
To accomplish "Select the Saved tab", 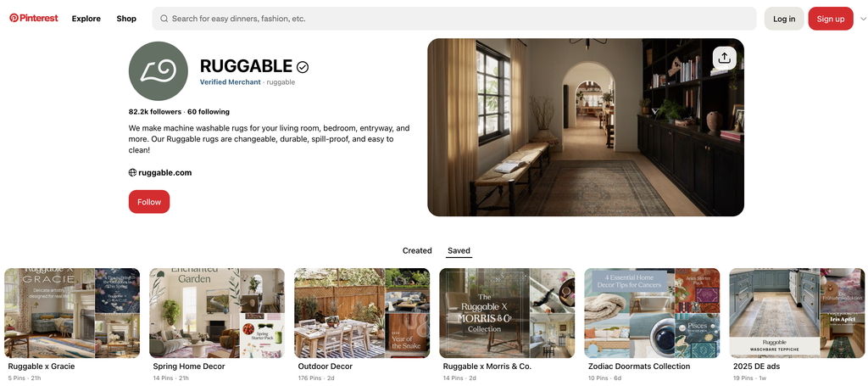I will click(459, 250).
